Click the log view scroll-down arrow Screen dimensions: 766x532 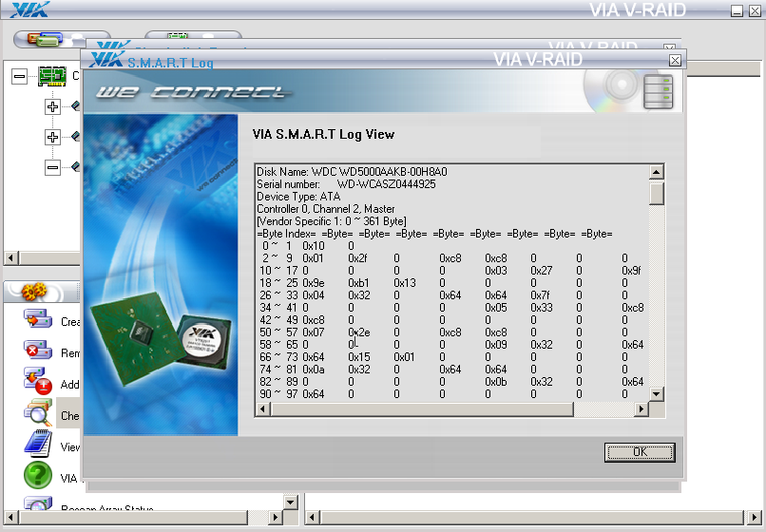click(x=656, y=393)
